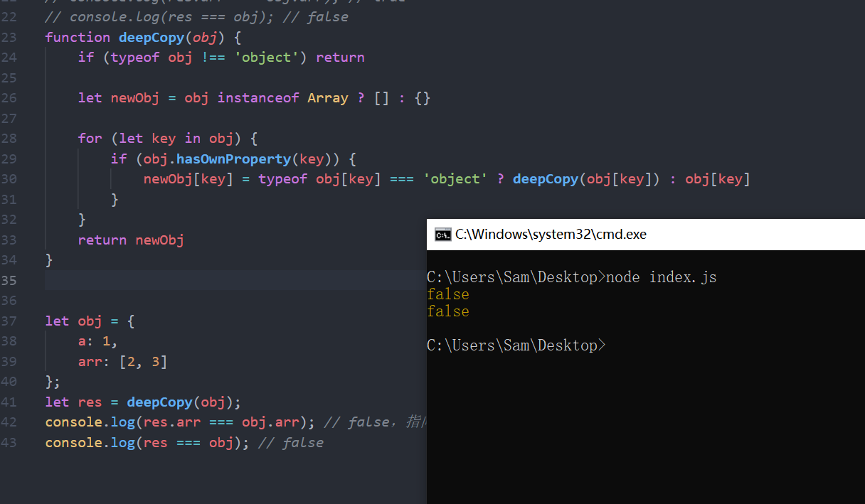Click line number 43 in the editor gutter
This screenshot has height=504, width=865.
9,443
